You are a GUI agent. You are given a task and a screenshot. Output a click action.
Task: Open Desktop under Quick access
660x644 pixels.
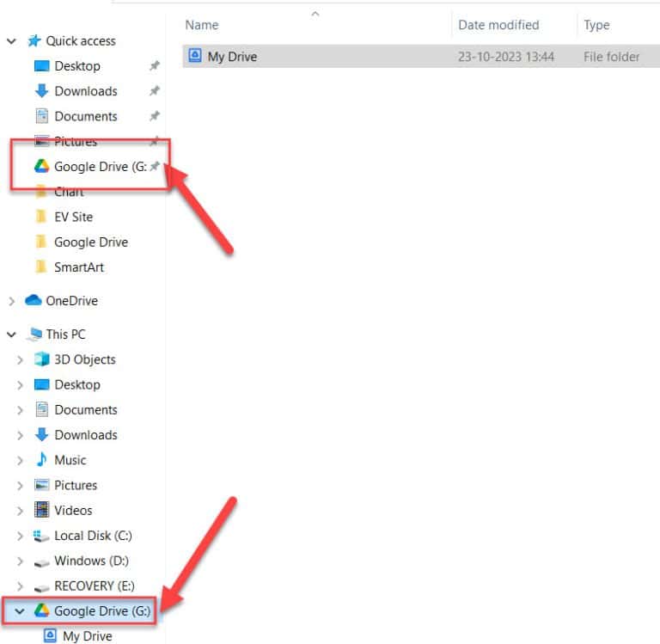pyautogui.click(x=77, y=66)
